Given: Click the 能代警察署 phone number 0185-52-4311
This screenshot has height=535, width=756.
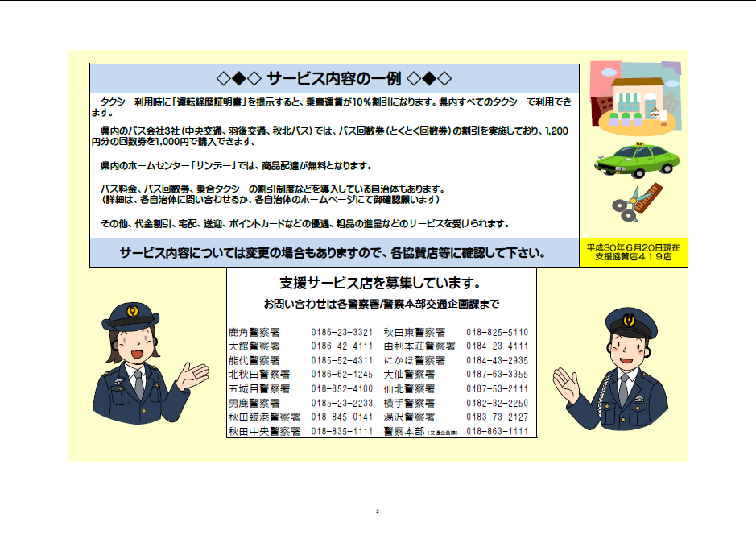Looking at the screenshot, I should tap(341, 360).
